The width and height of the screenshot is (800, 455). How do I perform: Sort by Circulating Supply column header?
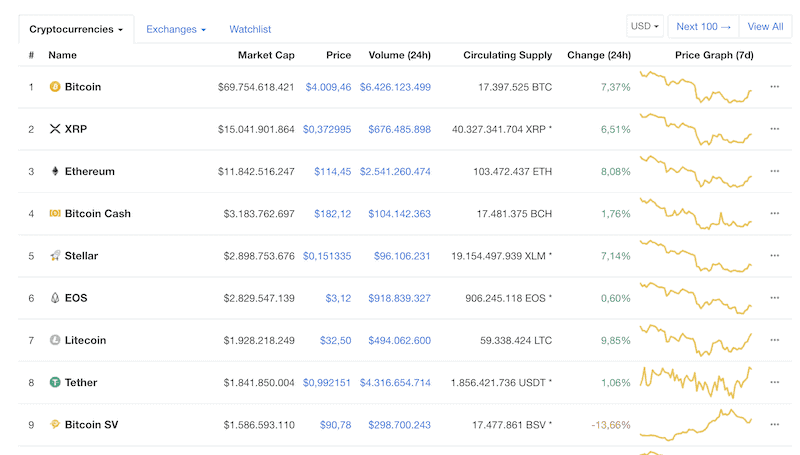coord(507,55)
